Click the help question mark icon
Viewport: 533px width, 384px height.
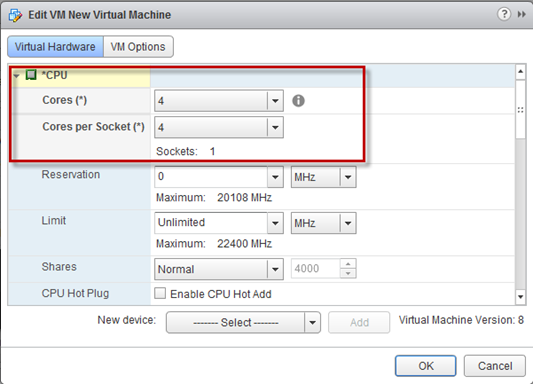click(504, 14)
